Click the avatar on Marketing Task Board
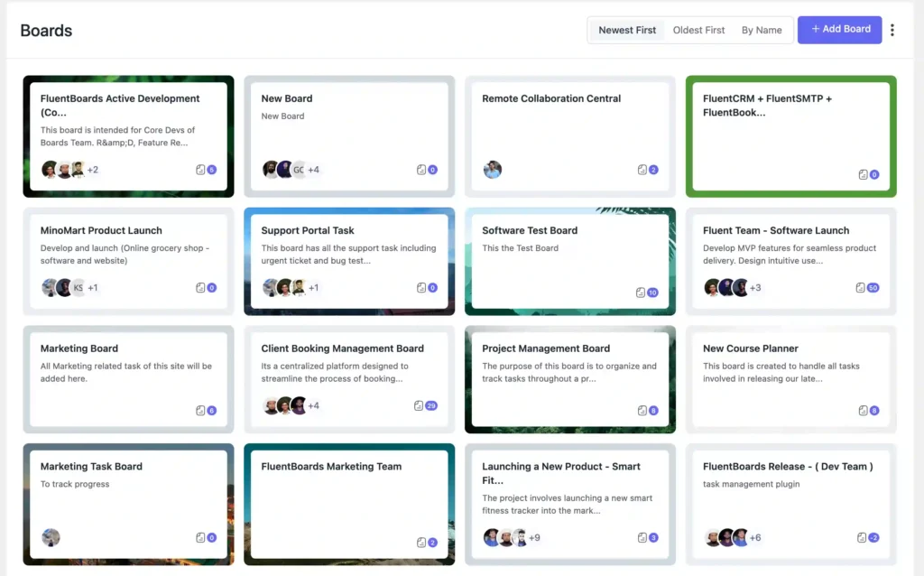924x576 pixels. (x=51, y=536)
